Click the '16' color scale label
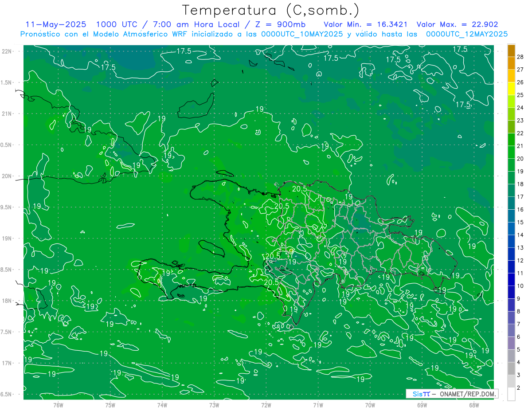 [520, 209]
